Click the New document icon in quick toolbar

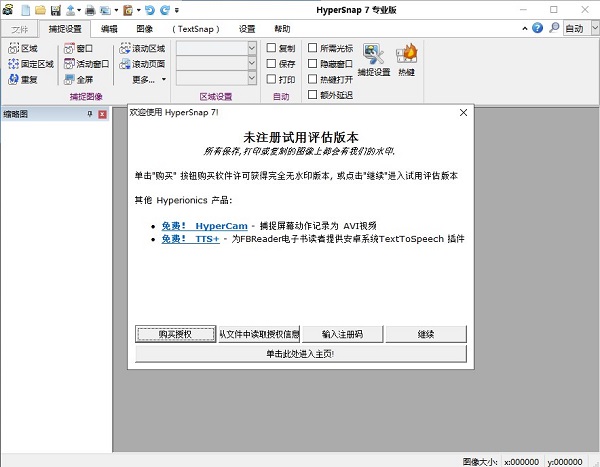pyautogui.click(x=26, y=10)
